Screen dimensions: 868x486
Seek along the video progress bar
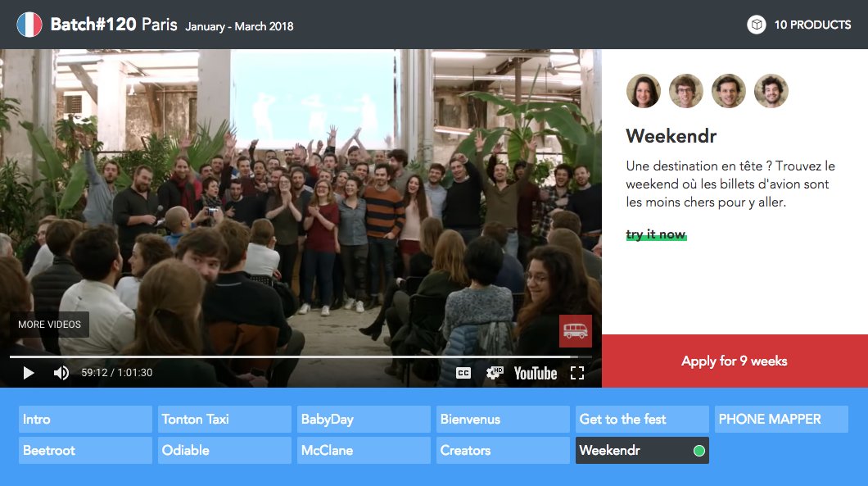[x=301, y=357]
